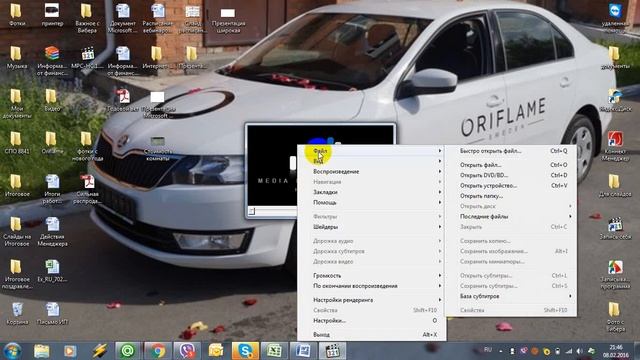This screenshot has width=640, height=360.
Task: Expand the Файл submenu in the context menu
Action: coord(372,151)
